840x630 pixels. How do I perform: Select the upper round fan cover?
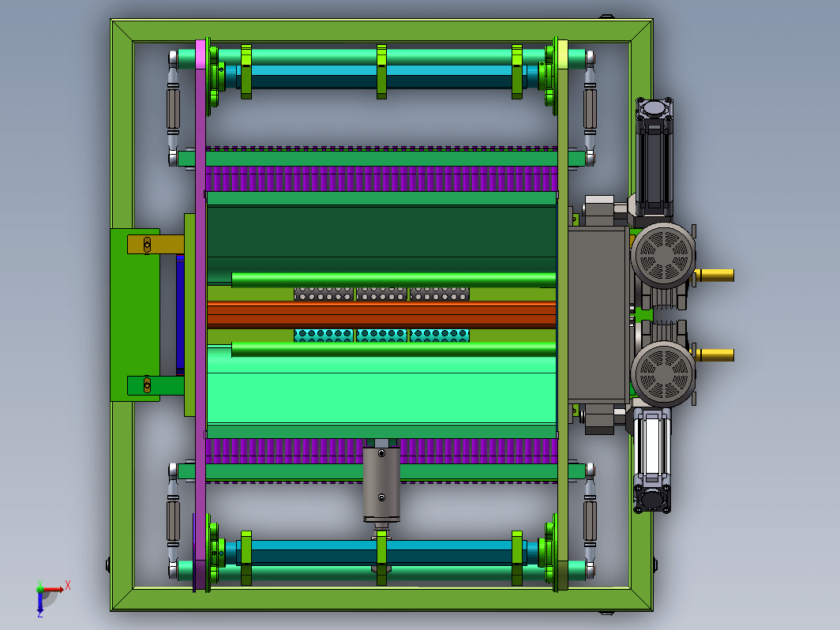[662, 256]
